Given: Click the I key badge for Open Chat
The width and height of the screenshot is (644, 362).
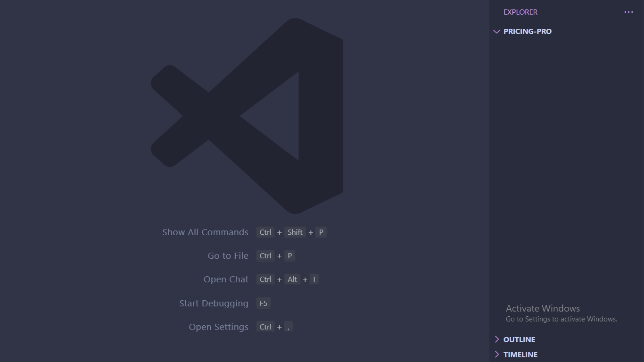Looking at the screenshot, I should coord(314,280).
